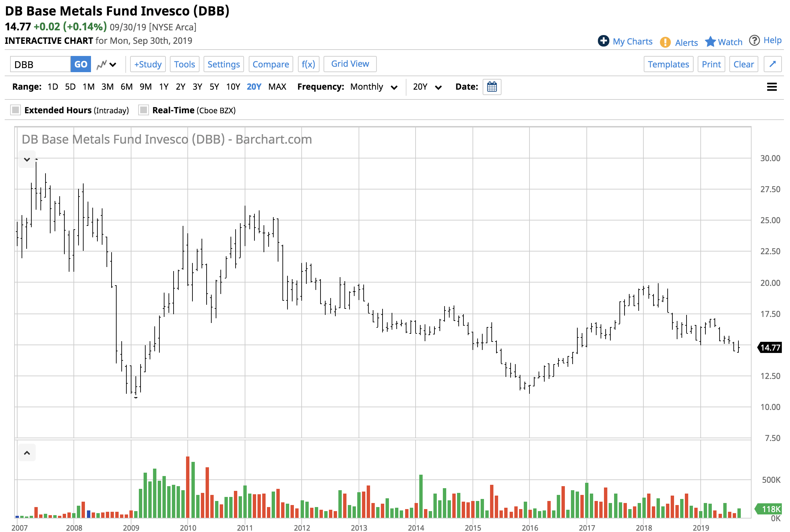This screenshot has height=532, width=790.
Task: Click the Clear button
Action: 743,64
